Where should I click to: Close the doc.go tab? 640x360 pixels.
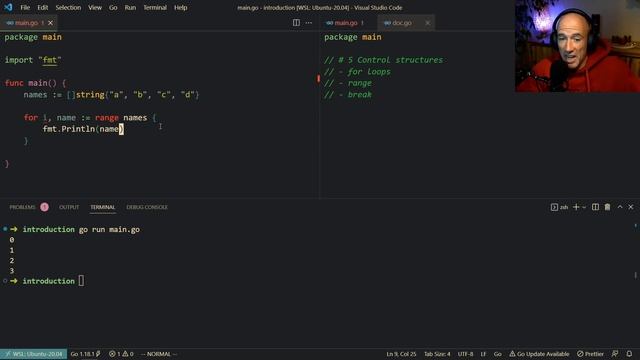tap(427, 23)
